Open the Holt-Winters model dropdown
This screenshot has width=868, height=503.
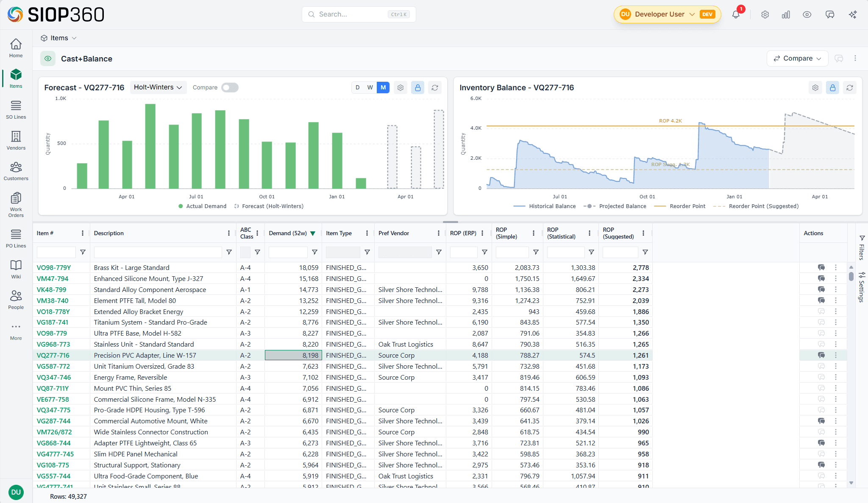(x=158, y=87)
